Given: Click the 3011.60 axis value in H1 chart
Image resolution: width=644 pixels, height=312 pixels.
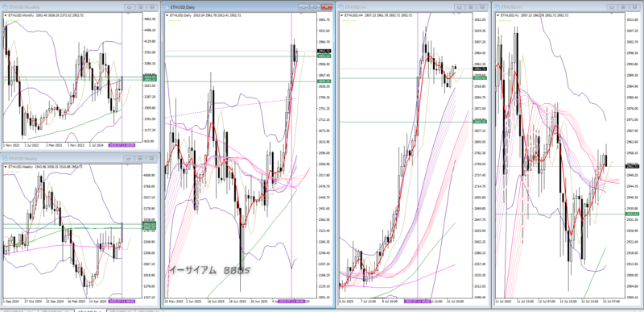Looking at the screenshot, I should pos(632,19).
